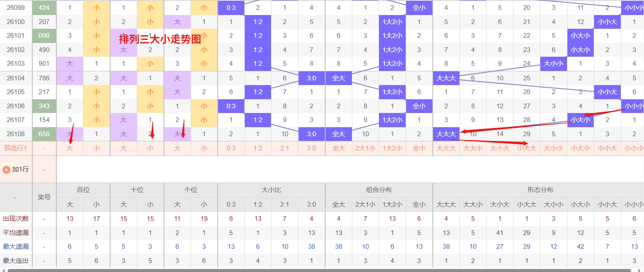Screen dimensions: 644x272
Task: Select the 预选行1 row label
Action: point(15,148)
